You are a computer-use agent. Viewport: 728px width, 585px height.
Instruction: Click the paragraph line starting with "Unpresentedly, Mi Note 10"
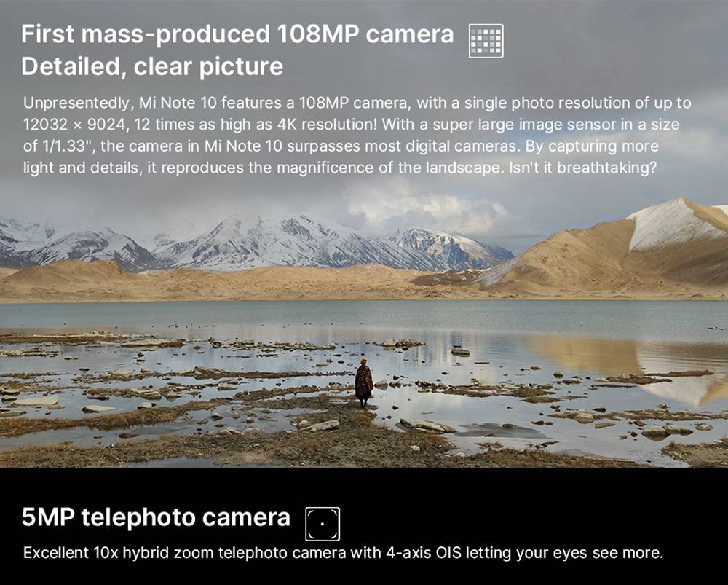(357, 103)
